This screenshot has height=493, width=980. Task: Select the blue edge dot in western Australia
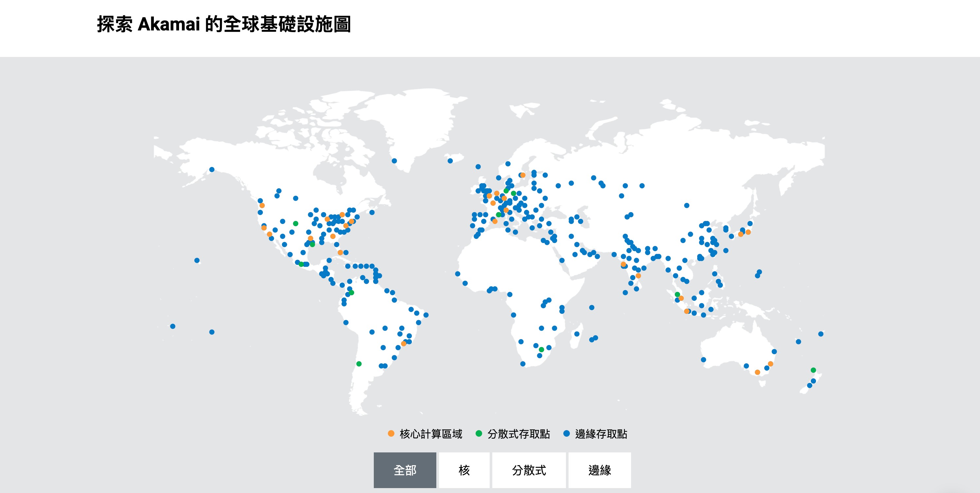(703, 360)
